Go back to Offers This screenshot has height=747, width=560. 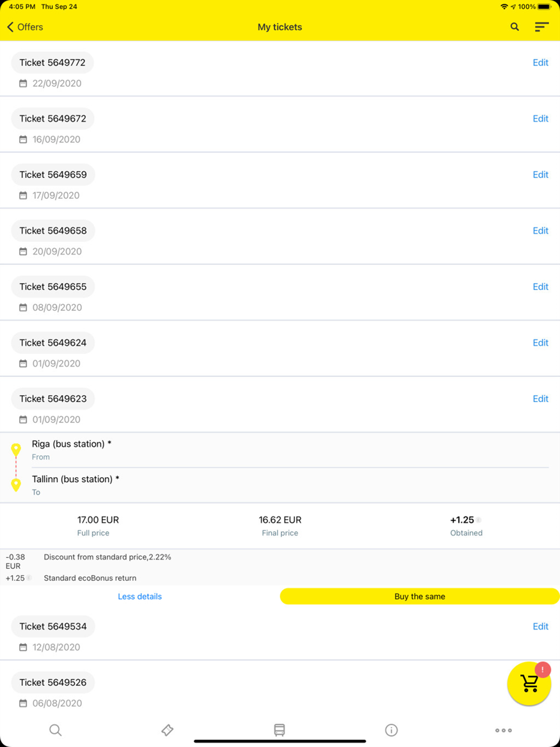[25, 27]
